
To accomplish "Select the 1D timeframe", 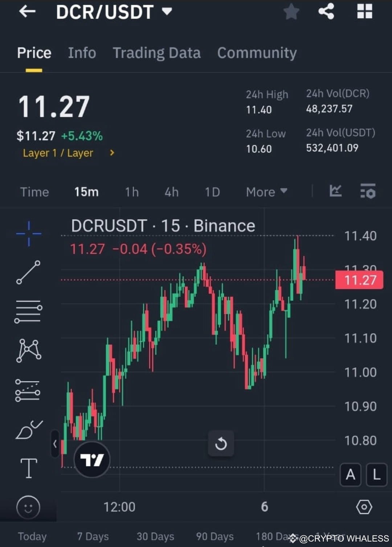I will pos(212,192).
